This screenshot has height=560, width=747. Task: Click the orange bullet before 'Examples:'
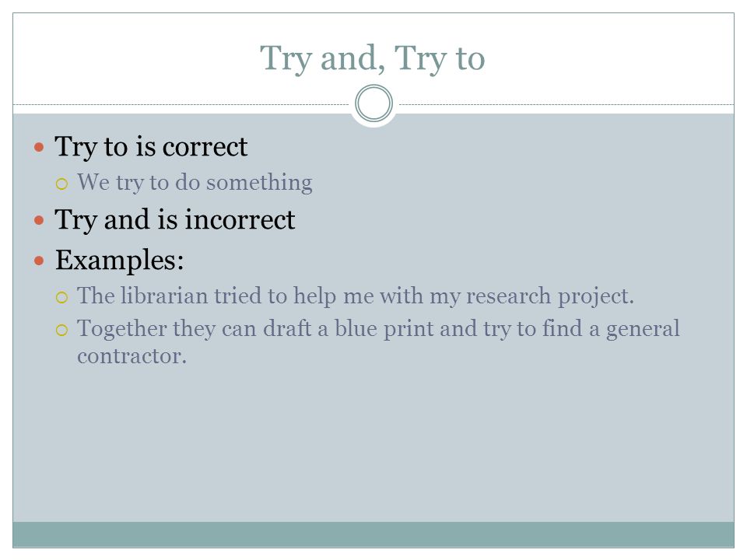point(39,261)
